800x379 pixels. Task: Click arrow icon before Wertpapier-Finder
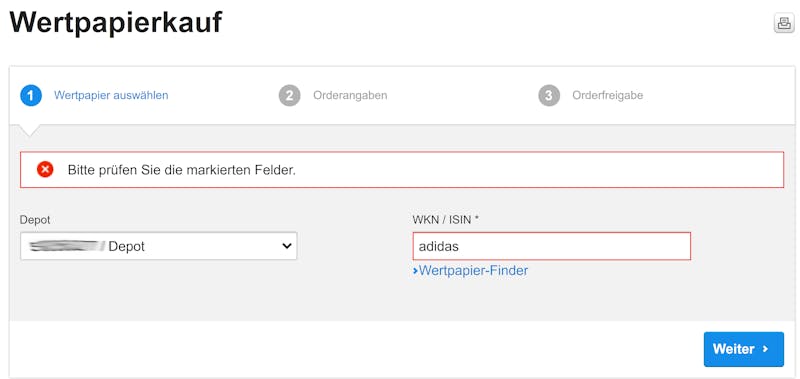415,271
